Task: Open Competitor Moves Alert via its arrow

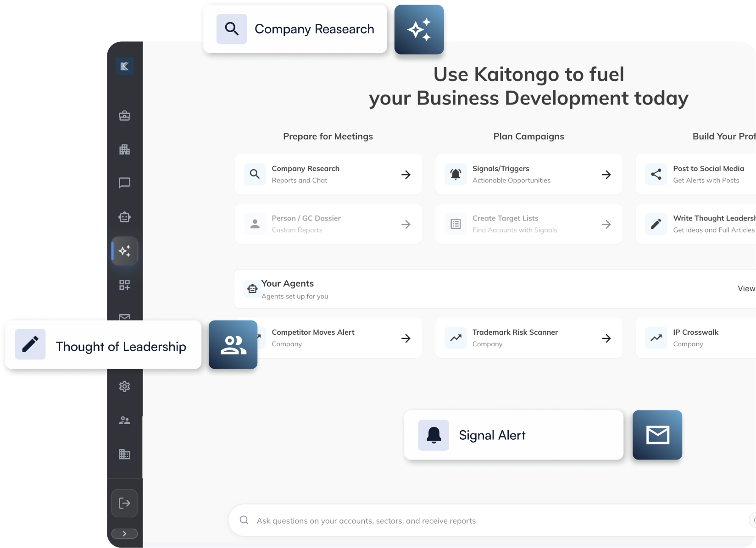Action: tap(406, 338)
